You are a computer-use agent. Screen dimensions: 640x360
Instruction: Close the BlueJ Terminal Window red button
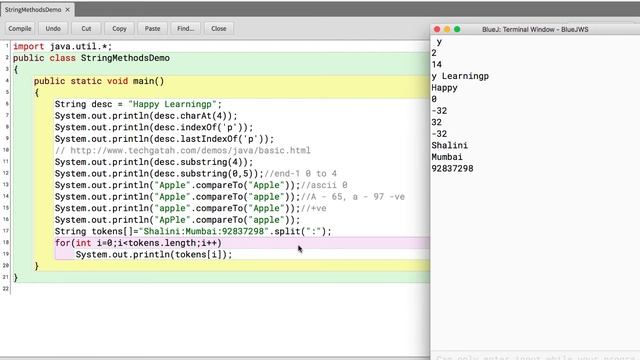pos(437,29)
